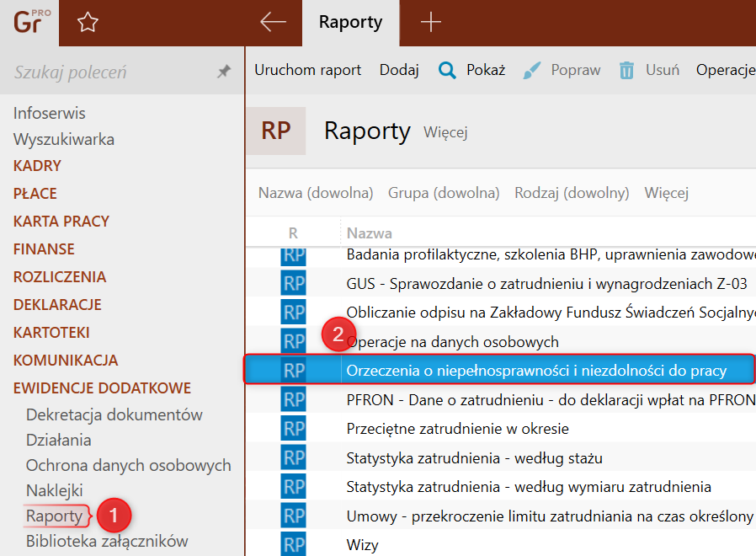Click RP icon of Operacje na danych row
The image size is (756, 556).
(293, 341)
